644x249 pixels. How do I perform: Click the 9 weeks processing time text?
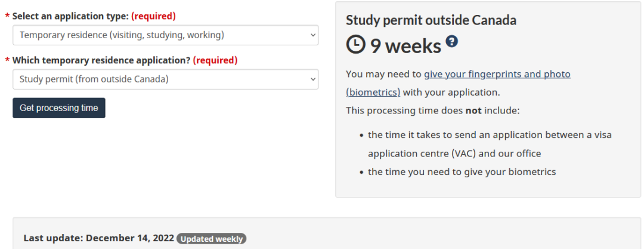(x=405, y=45)
